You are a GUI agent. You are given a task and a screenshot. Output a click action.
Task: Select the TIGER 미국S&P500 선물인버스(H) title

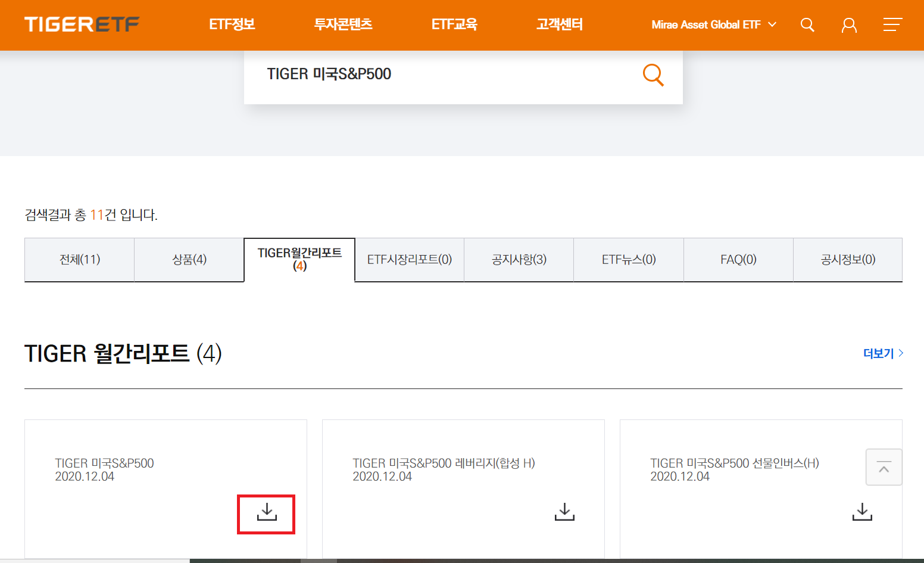pos(735,464)
